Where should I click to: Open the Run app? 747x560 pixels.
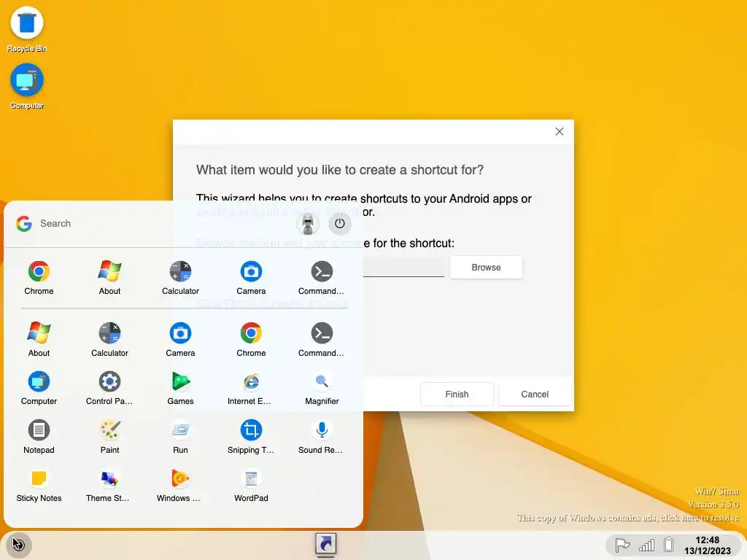coord(180,437)
